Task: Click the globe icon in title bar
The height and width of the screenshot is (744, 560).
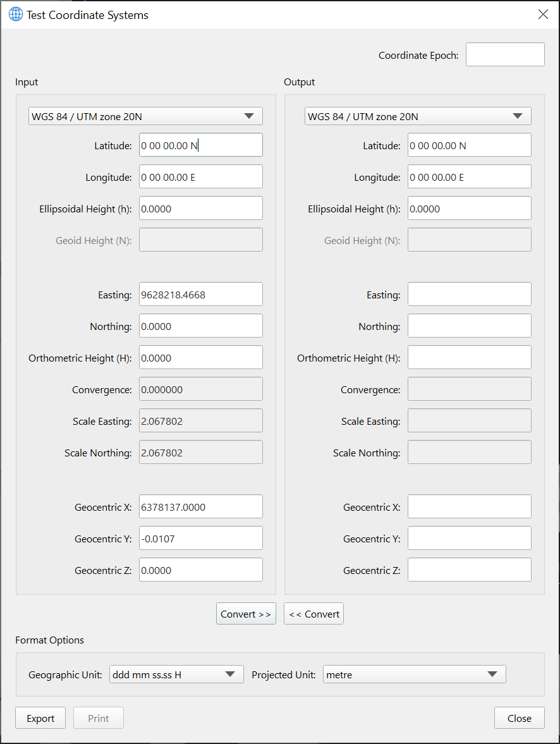Action: point(15,15)
